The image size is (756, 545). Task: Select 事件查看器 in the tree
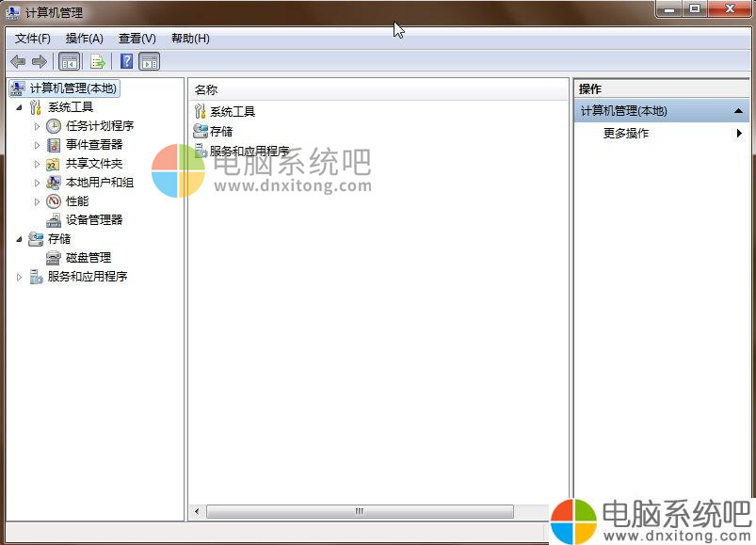click(94, 145)
